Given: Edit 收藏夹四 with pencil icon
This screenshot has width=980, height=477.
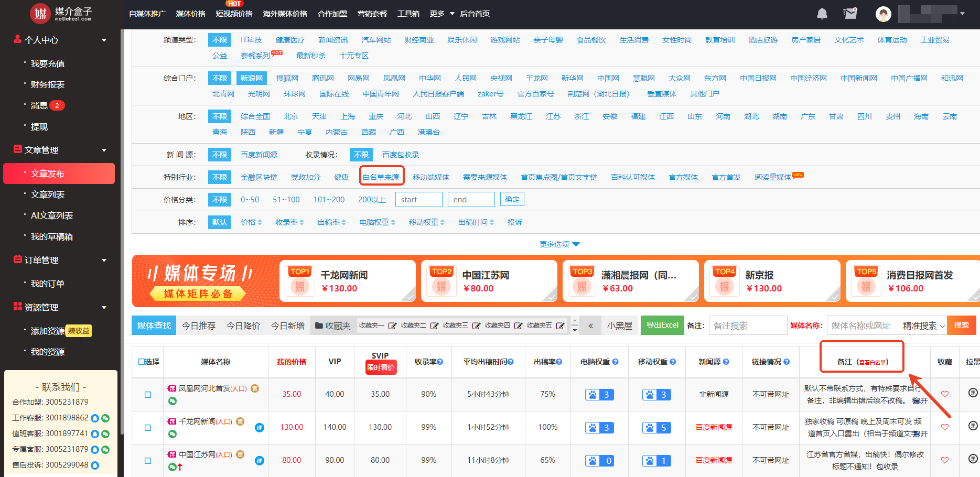Looking at the screenshot, I should [518, 326].
